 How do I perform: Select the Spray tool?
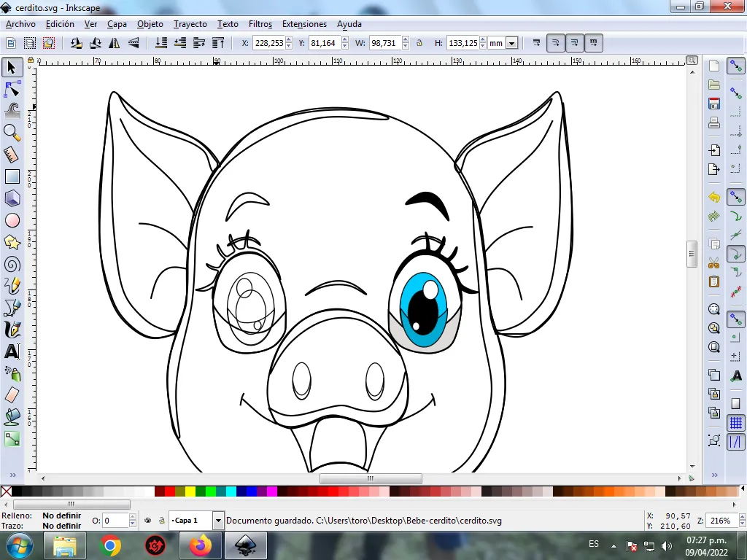click(12, 373)
